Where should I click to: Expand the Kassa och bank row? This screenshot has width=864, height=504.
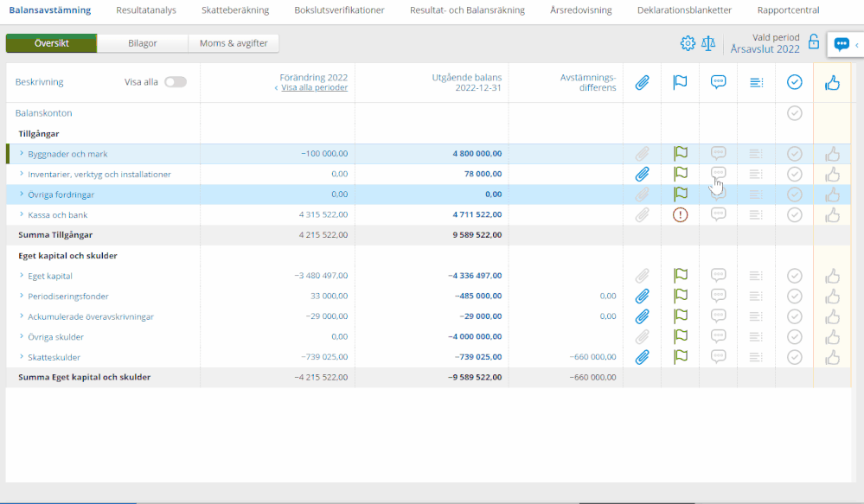pos(22,214)
